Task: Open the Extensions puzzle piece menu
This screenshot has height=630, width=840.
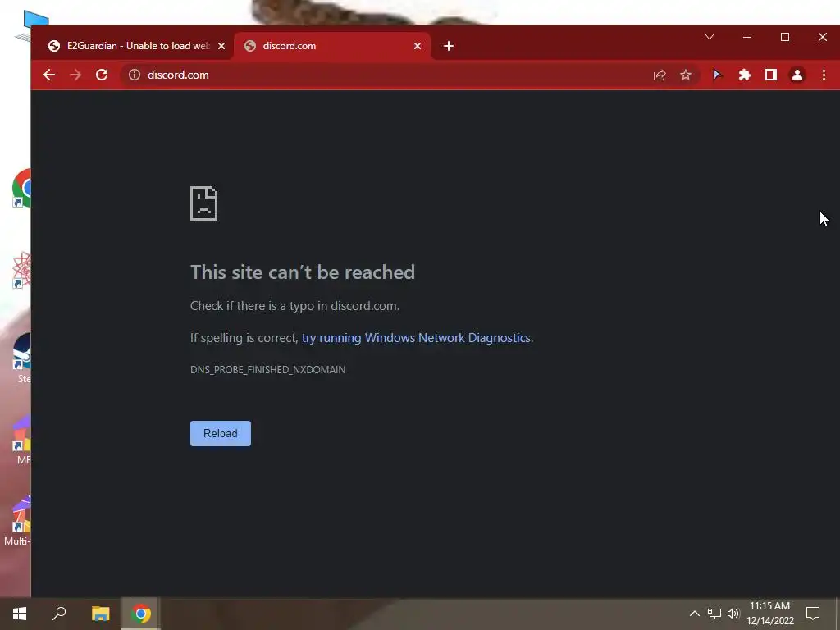Action: coord(744,75)
